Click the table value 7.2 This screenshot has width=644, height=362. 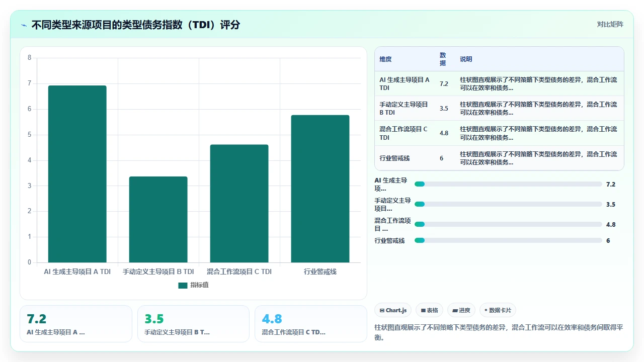(444, 83)
